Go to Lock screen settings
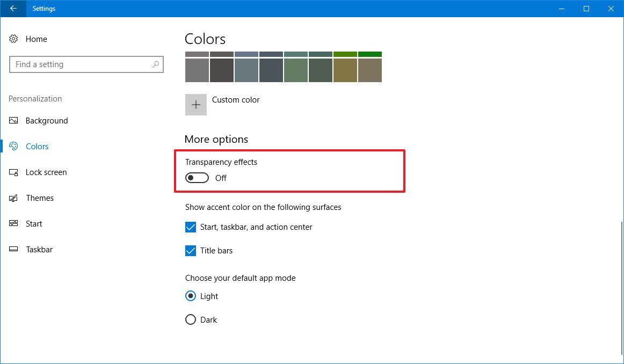 46,172
